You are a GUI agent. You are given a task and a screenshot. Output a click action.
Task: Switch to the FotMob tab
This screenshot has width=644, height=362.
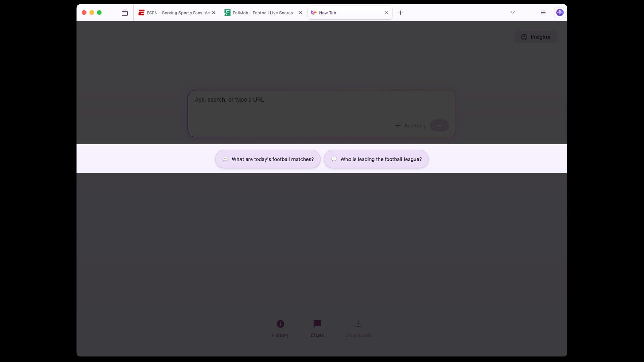(259, 13)
